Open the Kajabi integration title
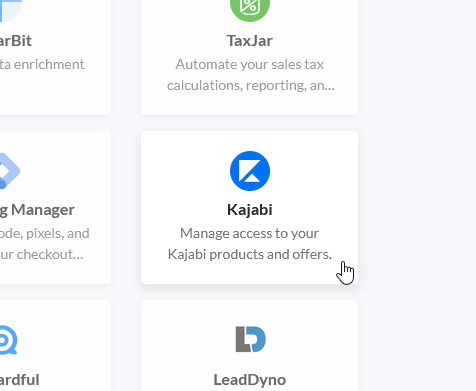This screenshot has width=476, height=391. [x=250, y=210]
